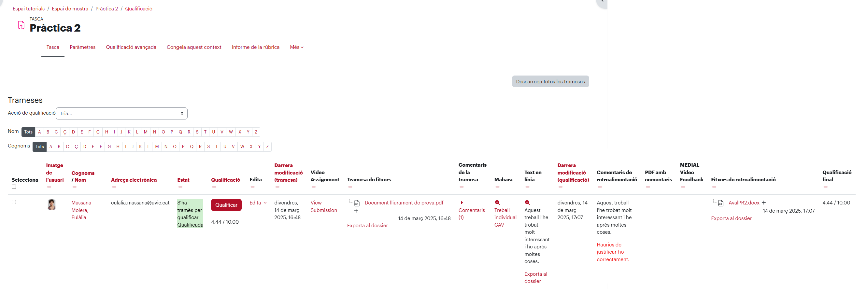Hide the Adreça electrònica column
This screenshot has width=868, height=293.
pyautogui.click(x=114, y=187)
